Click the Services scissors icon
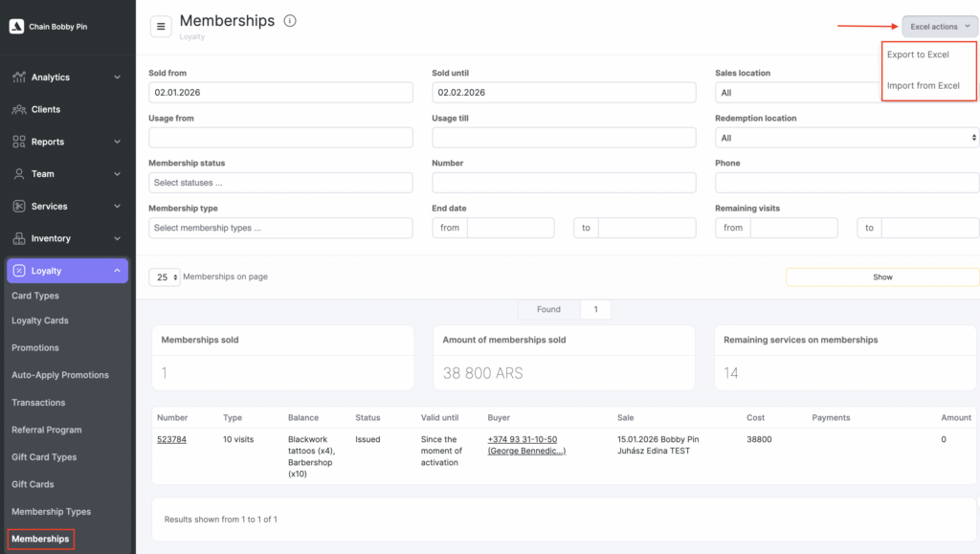The width and height of the screenshot is (980, 554). pos(19,207)
